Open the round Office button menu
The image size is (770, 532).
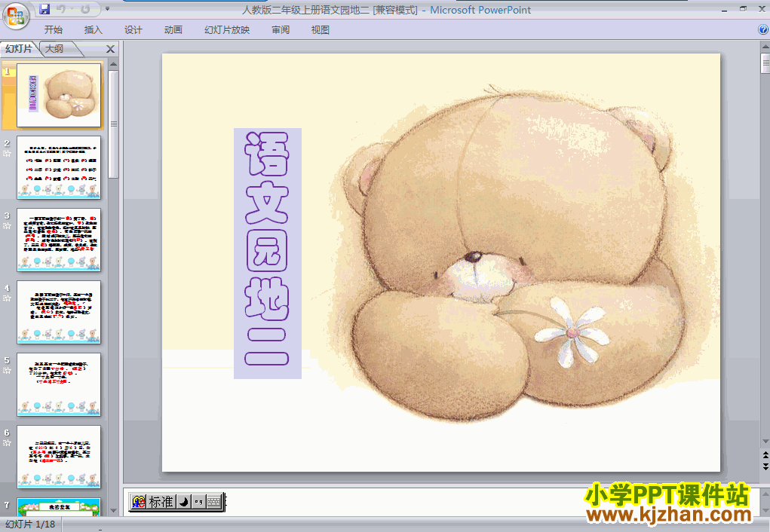[16, 16]
